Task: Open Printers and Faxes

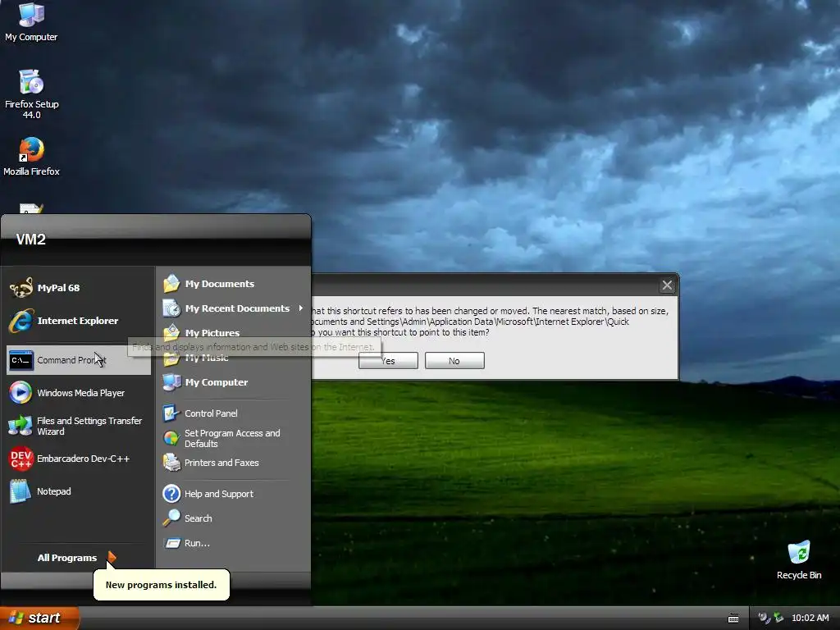Action: pos(233,463)
